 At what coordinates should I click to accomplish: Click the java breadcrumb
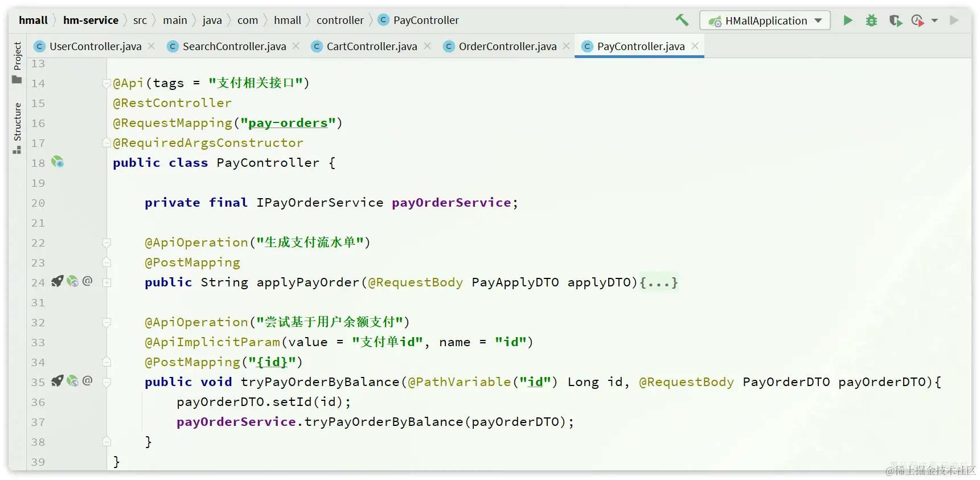[212, 20]
